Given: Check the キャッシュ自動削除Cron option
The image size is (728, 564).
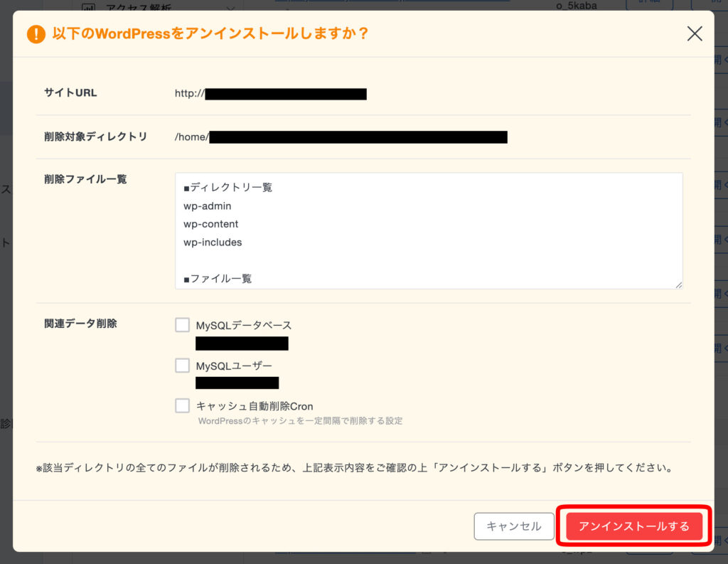Looking at the screenshot, I should click(182, 406).
